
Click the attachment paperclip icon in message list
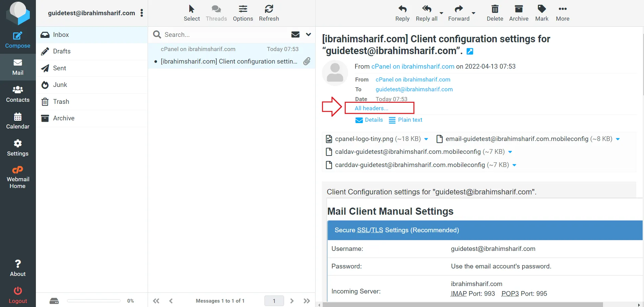307,61
